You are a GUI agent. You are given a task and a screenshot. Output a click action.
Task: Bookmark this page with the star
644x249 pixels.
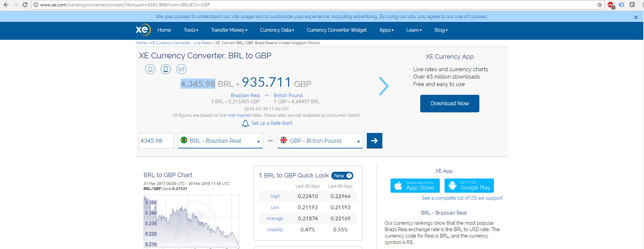pos(600,5)
